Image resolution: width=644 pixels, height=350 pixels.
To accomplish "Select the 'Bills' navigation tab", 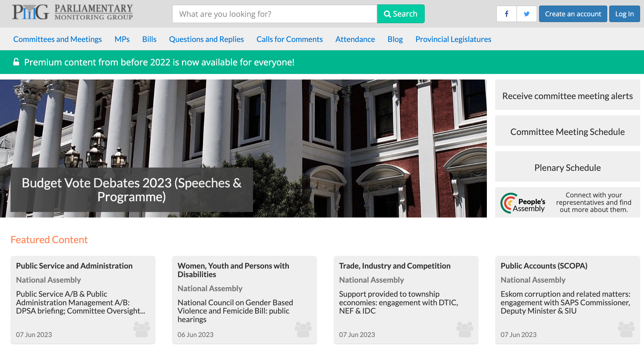I will (x=149, y=39).
